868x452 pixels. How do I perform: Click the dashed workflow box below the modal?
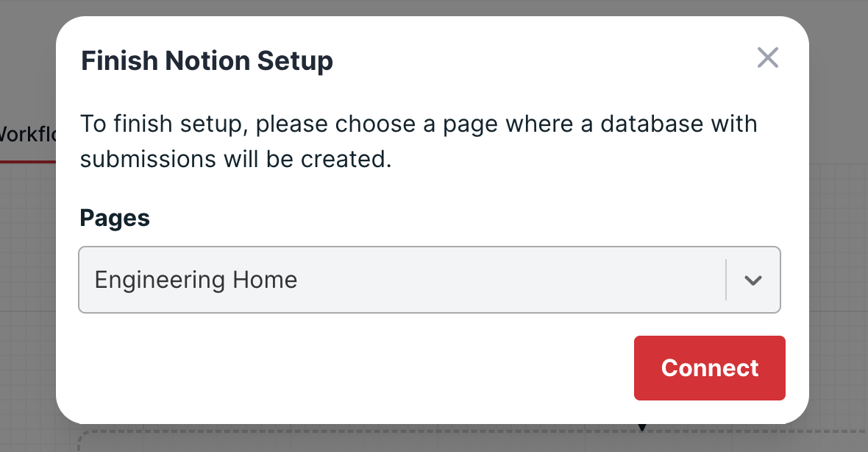471,441
